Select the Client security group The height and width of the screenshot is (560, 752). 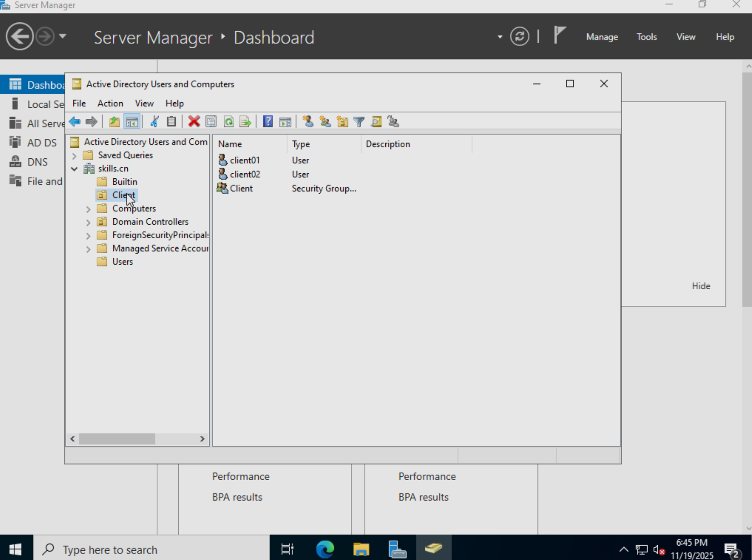coord(241,189)
